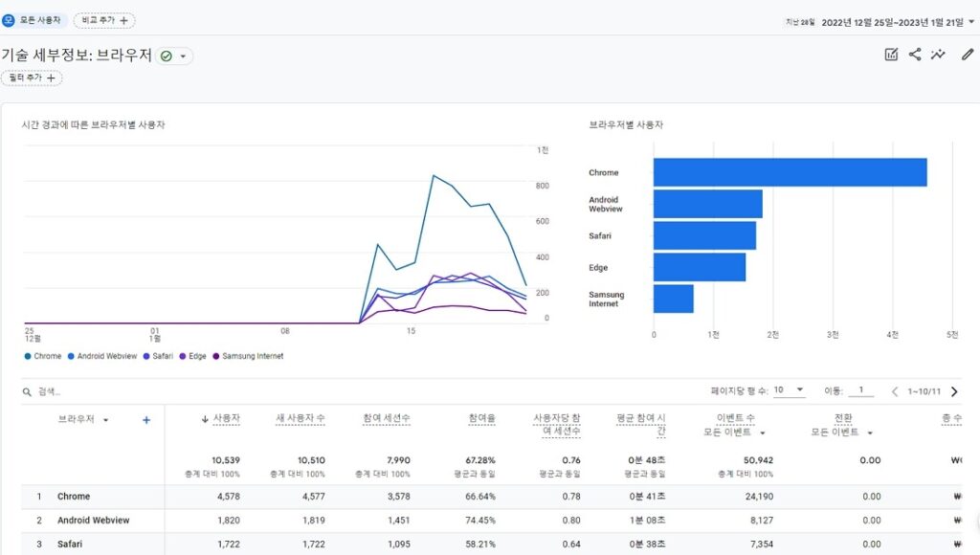Click 비교 추가 button
The height and width of the screenshot is (555, 980).
pos(104,21)
